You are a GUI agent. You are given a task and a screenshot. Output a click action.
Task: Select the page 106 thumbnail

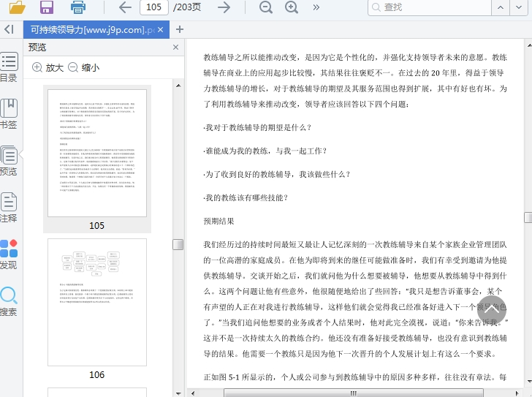(97, 303)
